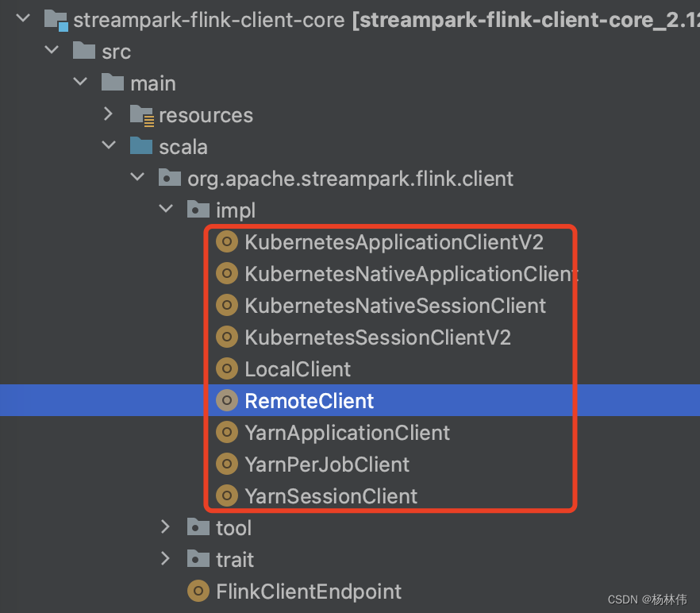Click the RemoteClient object icon
This screenshot has height=613, width=700.
(x=227, y=400)
